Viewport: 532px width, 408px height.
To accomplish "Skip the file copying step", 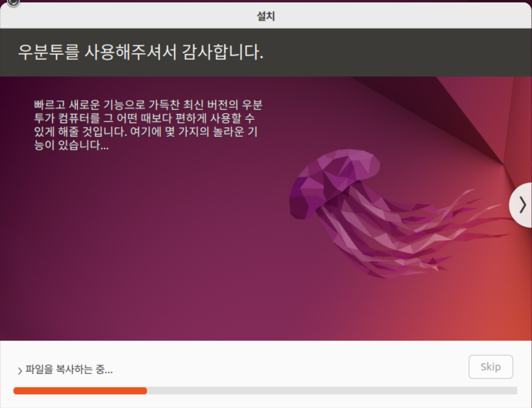I will click(490, 366).
